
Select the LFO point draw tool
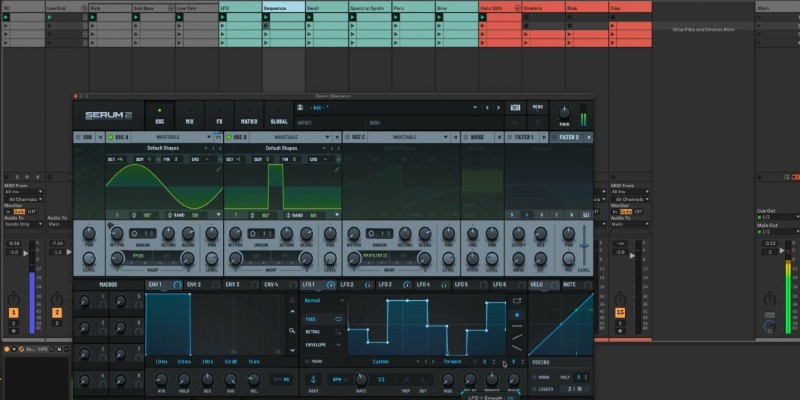(x=517, y=315)
